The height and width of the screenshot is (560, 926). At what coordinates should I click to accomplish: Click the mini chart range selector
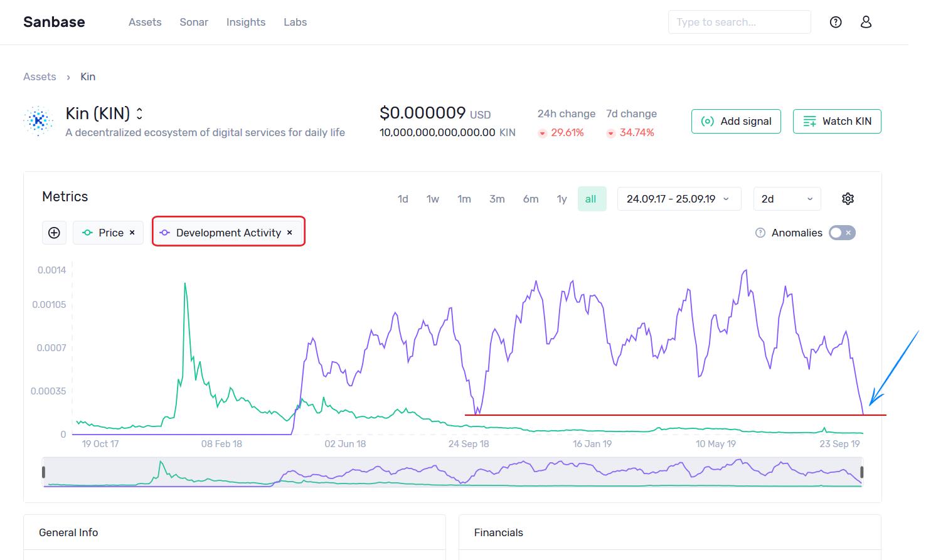[x=453, y=472]
